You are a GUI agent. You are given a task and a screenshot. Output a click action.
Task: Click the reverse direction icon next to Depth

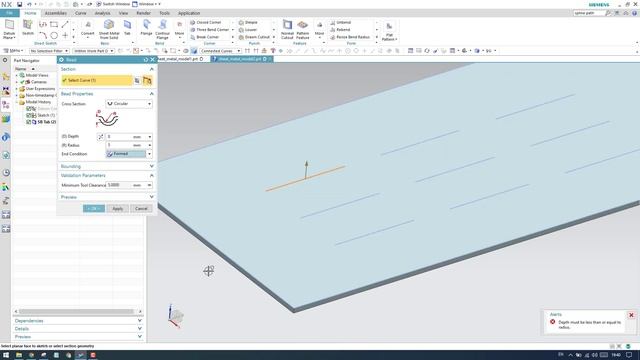click(100, 137)
